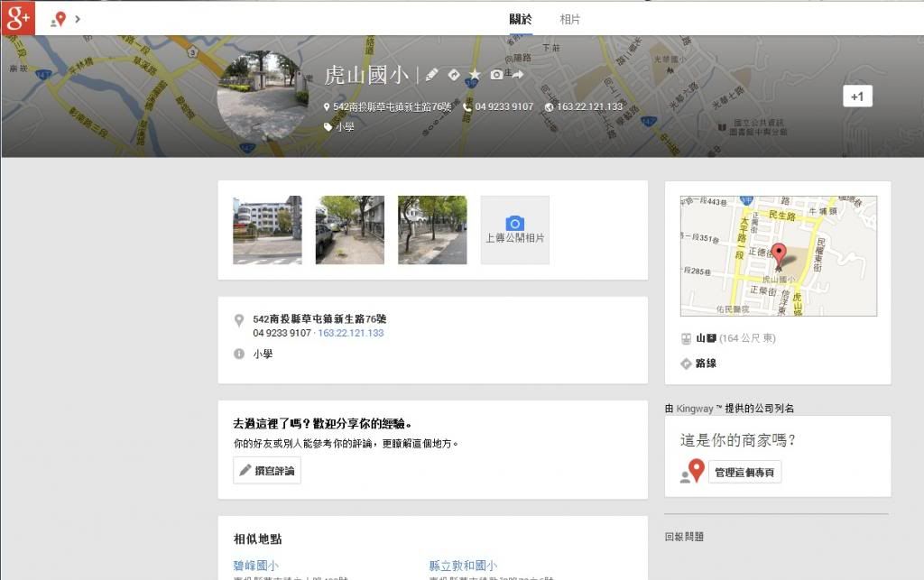Open the round 虎山國小 profile photo

pyautogui.click(x=263, y=95)
